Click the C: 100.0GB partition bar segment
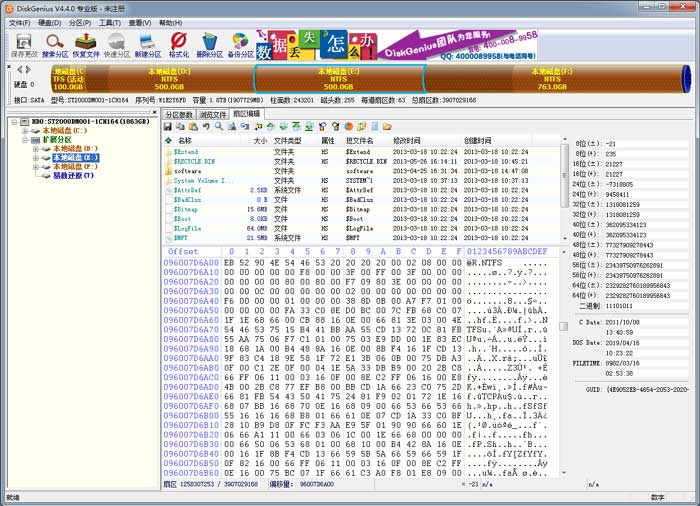Screen dimensions: 700x506 pyautogui.click(x=68, y=79)
